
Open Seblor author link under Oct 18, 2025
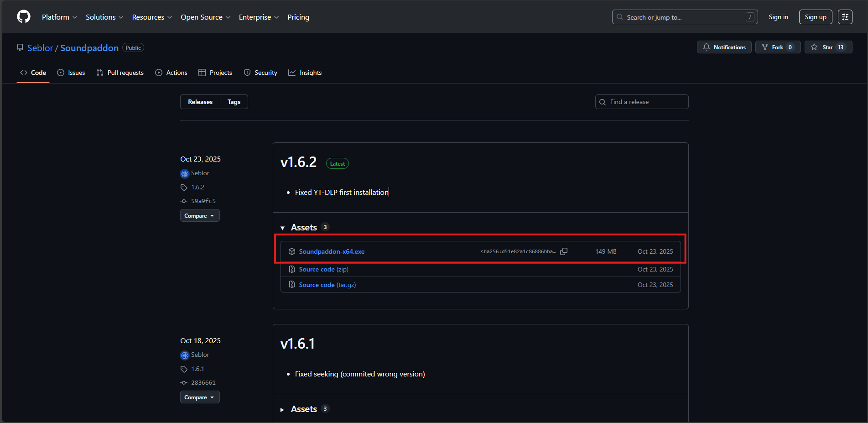pyautogui.click(x=200, y=355)
